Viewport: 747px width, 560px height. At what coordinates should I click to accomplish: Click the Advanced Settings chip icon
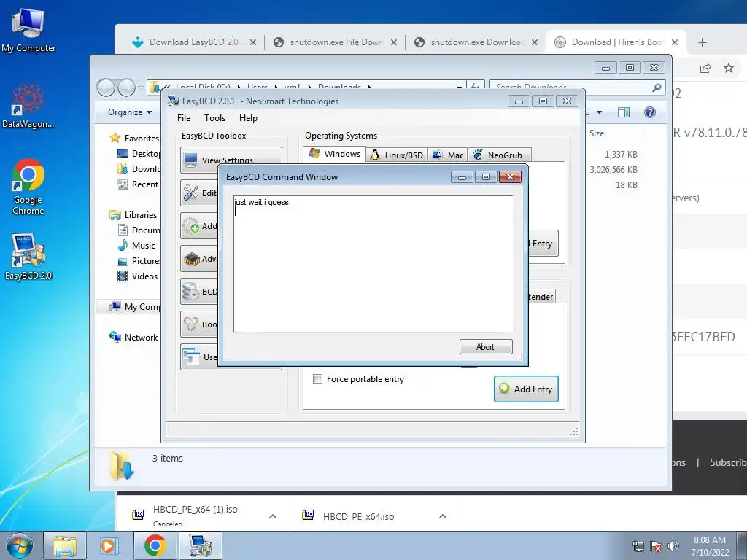[x=192, y=259]
